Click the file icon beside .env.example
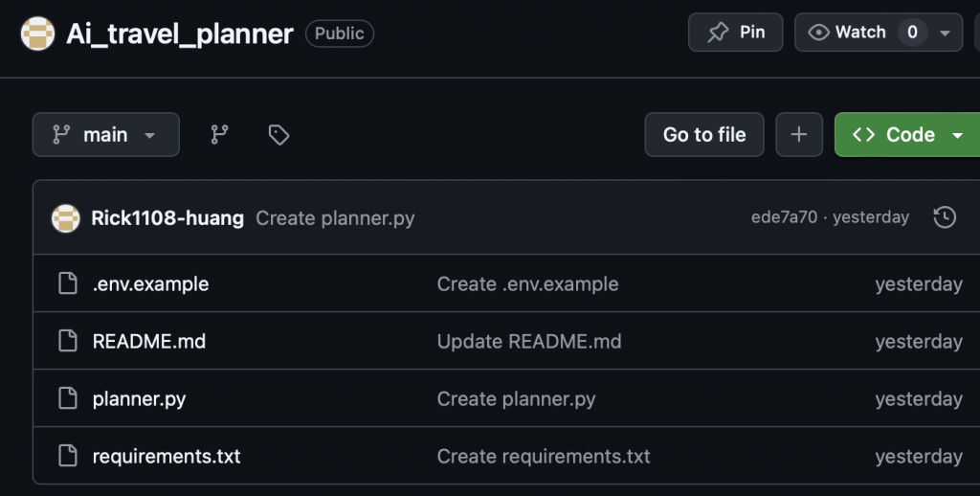This screenshot has width=980, height=496. pyautogui.click(x=67, y=284)
